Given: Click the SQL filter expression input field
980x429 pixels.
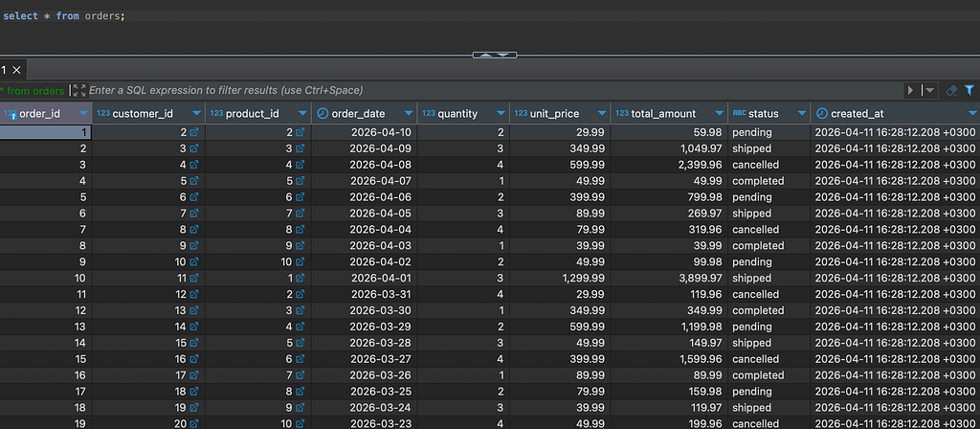Looking at the screenshot, I should 496,91.
